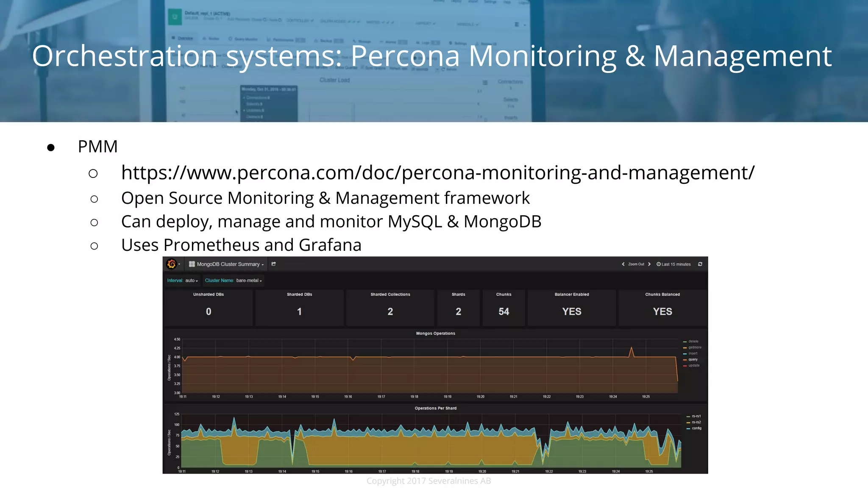
Task: Click the Sharded Collections panel title
Action: click(390, 294)
